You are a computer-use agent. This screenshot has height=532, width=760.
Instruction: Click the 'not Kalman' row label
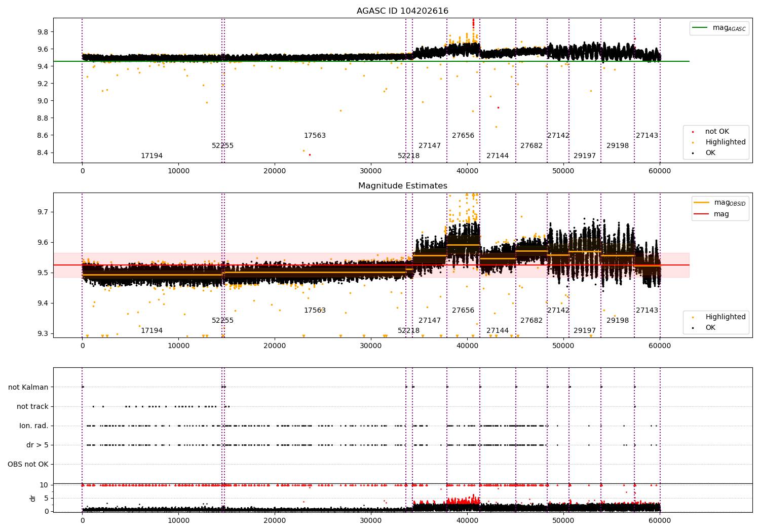tap(28, 388)
